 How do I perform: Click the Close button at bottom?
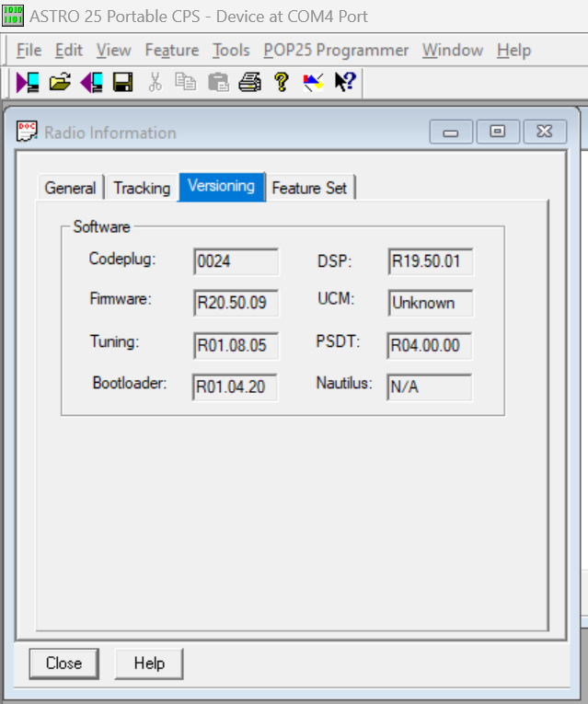[x=63, y=664]
